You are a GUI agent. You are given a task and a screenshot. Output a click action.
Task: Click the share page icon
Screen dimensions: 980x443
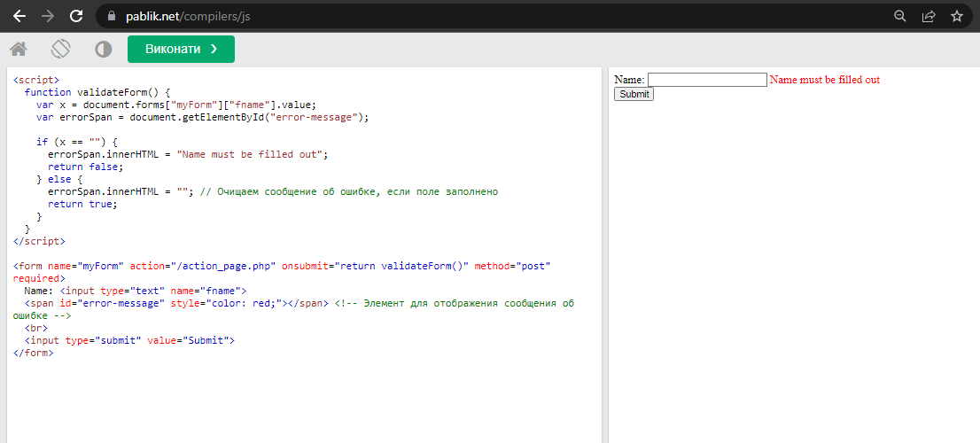pyautogui.click(x=928, y=16)
